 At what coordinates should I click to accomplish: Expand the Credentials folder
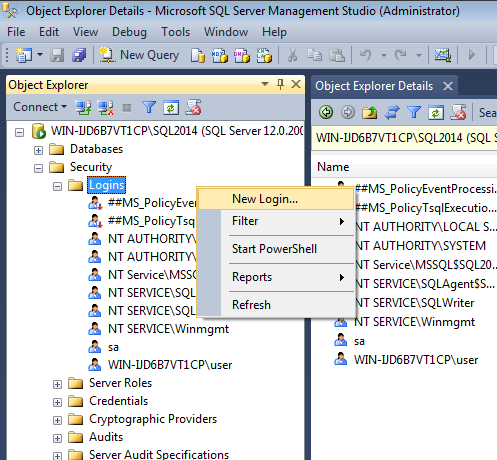57,402
